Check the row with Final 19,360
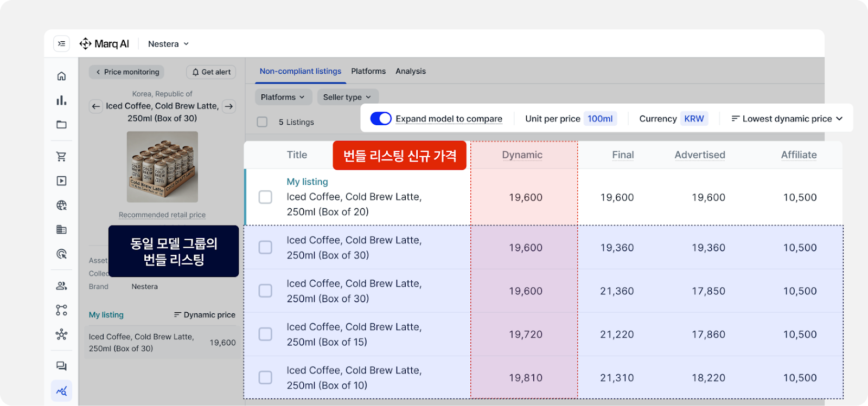 tap(265, 248)
